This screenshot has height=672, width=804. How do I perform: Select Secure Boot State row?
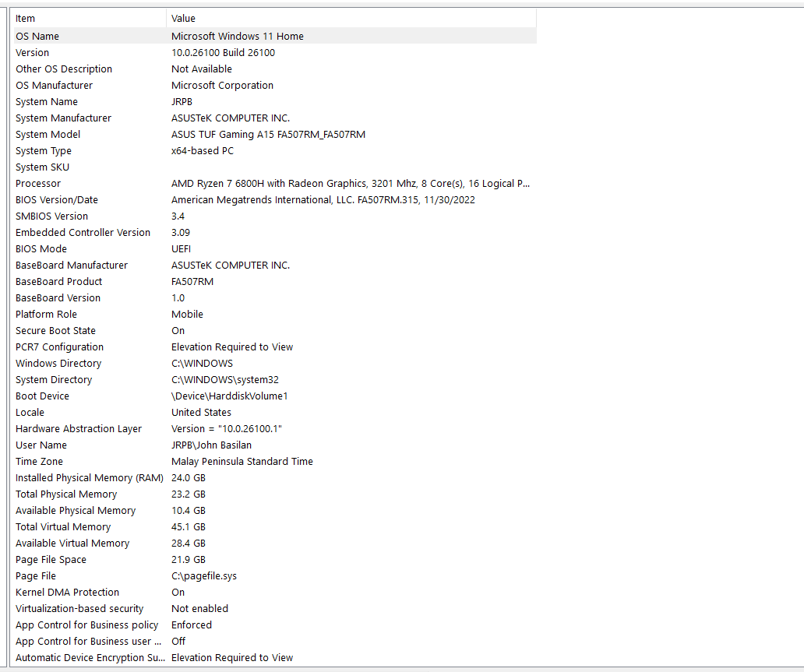tap(273, 331)
